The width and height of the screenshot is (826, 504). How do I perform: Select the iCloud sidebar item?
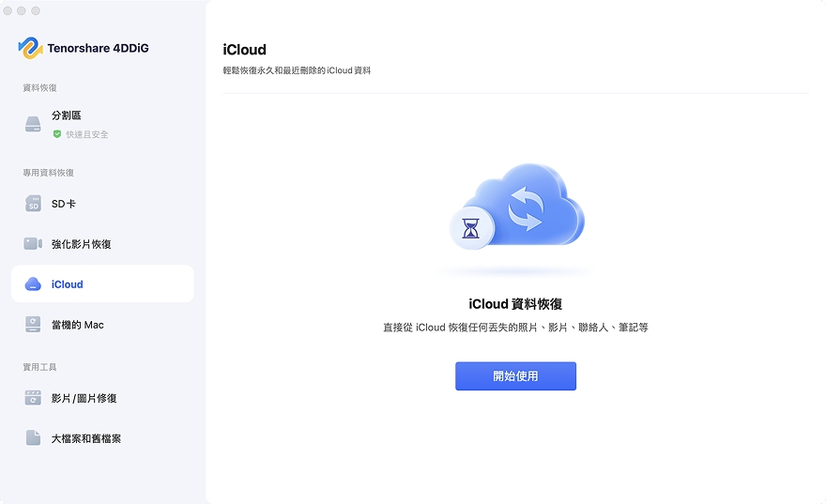point(102,283)
